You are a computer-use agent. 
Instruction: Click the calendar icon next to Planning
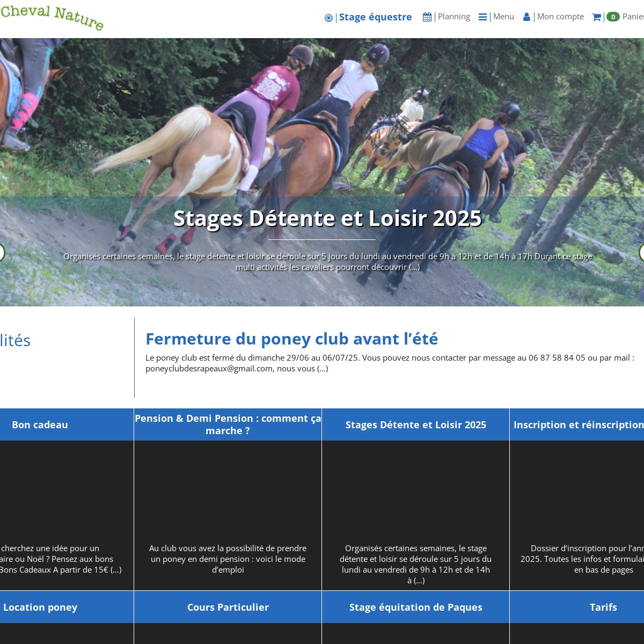(427, 17)
